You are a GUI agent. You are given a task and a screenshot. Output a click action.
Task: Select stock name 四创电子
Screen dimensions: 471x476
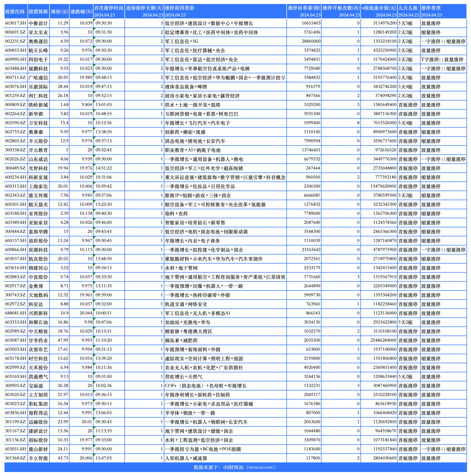pyautogui.click(x=38, y=60)
